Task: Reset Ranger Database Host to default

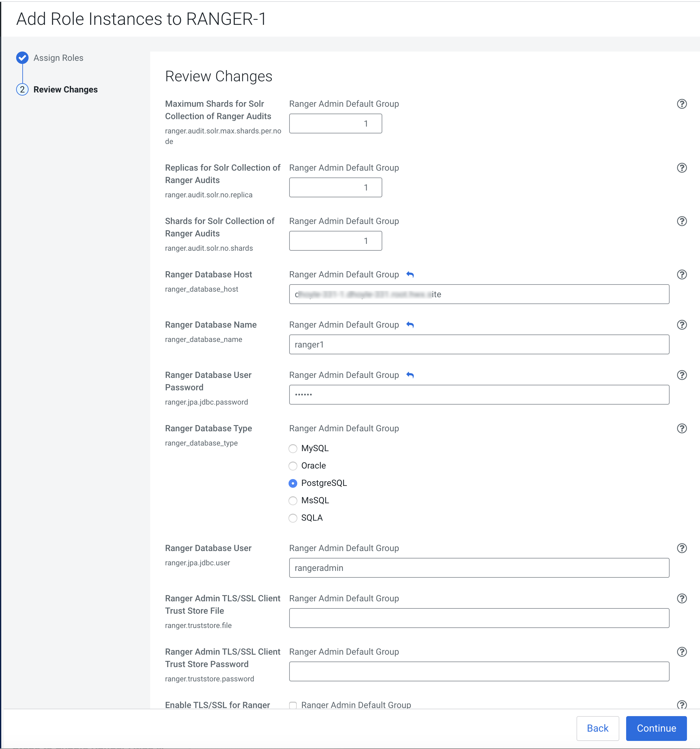Action: [x=410, y=274]
